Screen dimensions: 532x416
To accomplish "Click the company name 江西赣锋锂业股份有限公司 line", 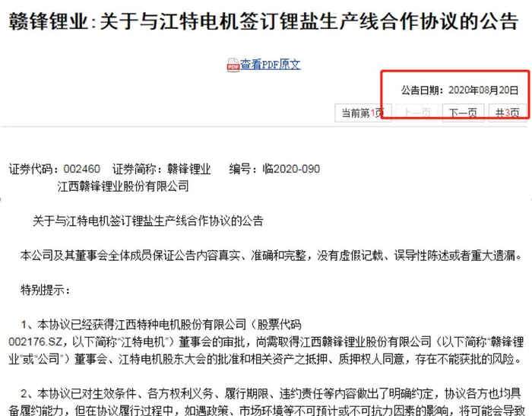I will click(x=123, y=186).
